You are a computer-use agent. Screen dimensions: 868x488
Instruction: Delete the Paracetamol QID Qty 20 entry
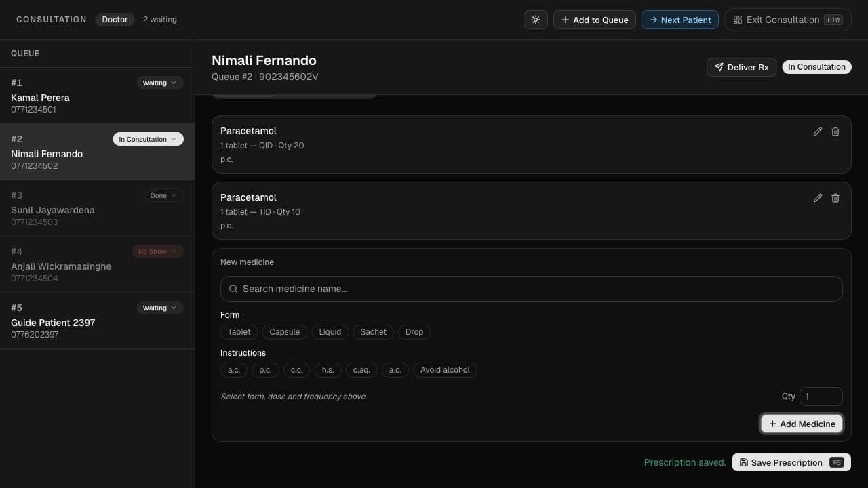(835, 131)
